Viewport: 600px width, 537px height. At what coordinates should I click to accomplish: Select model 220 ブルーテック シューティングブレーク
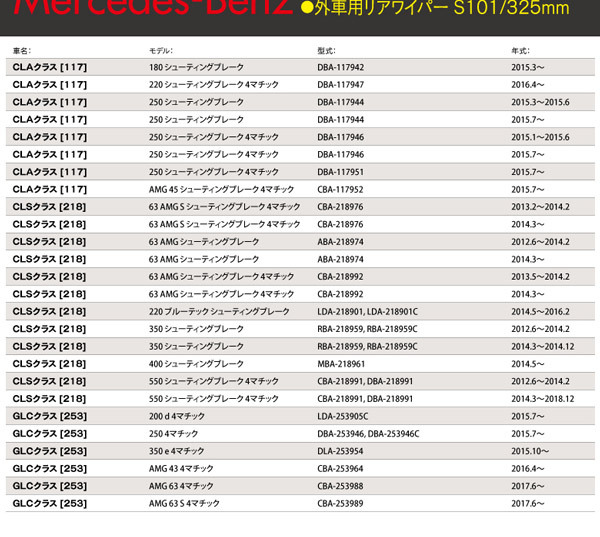pyautogui.click(x=219, y=312)
